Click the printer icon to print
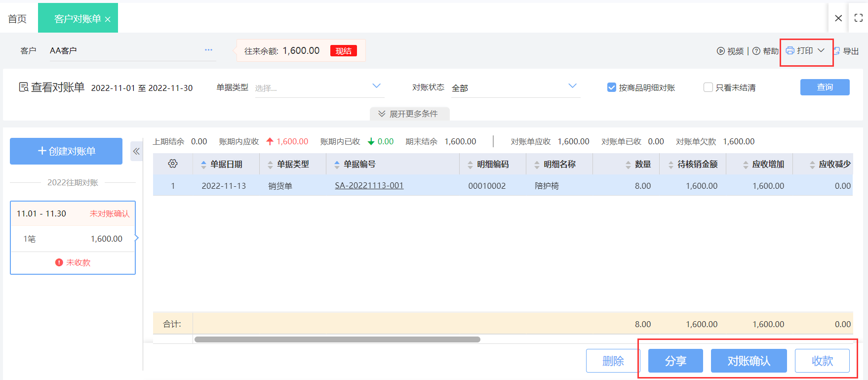The height and width of the screenshot is (380, 868). pos(790,50)
